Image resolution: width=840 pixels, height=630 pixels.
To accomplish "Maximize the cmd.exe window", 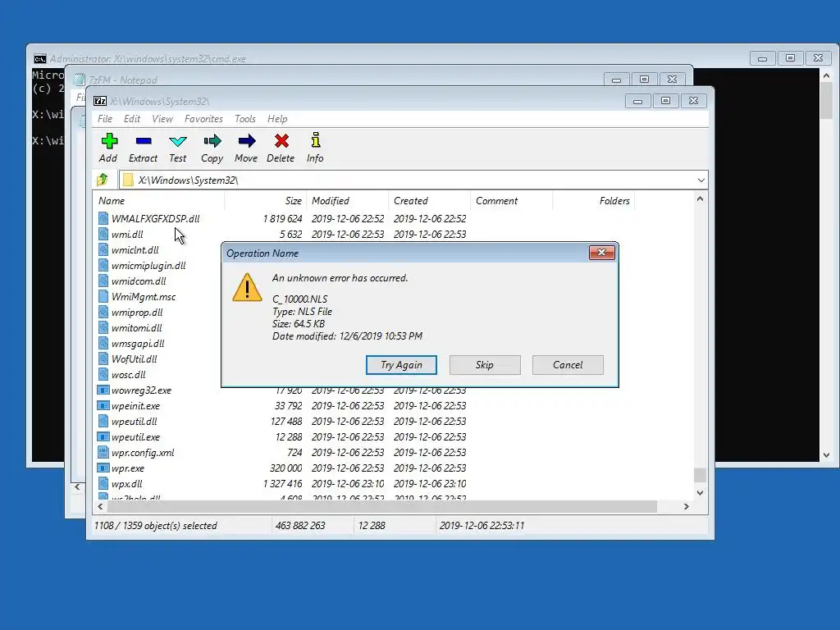I will [x=790, y=58].
